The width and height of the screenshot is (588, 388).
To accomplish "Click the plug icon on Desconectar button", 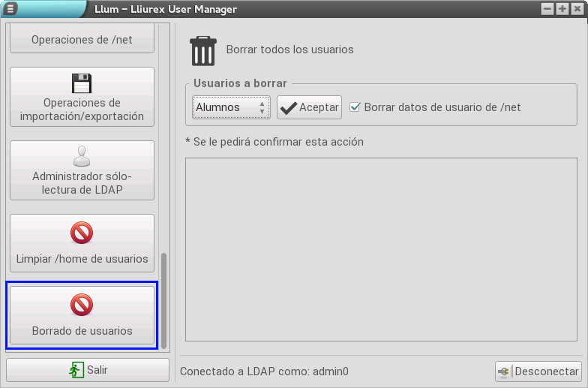I will (x=504, y=371).
